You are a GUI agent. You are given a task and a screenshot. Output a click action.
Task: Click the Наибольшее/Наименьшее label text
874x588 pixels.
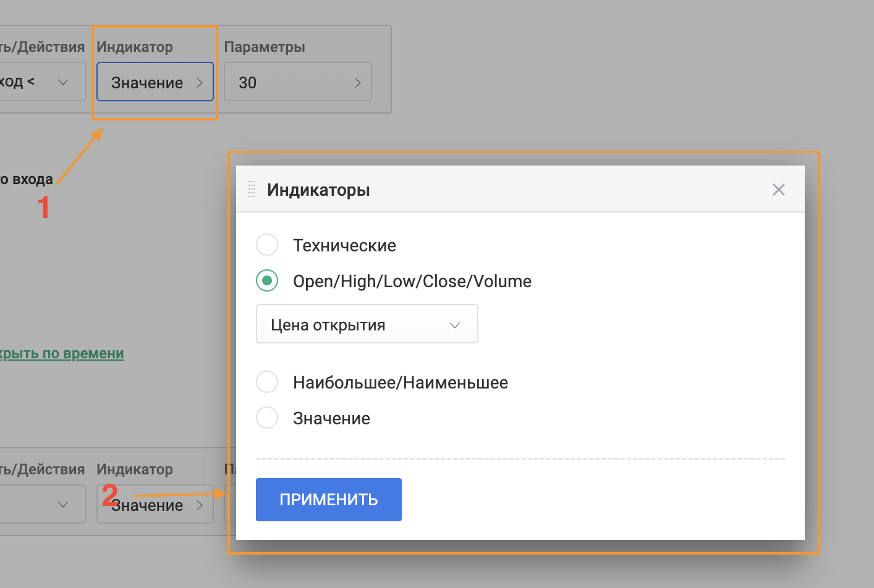[x=401, y=382]
